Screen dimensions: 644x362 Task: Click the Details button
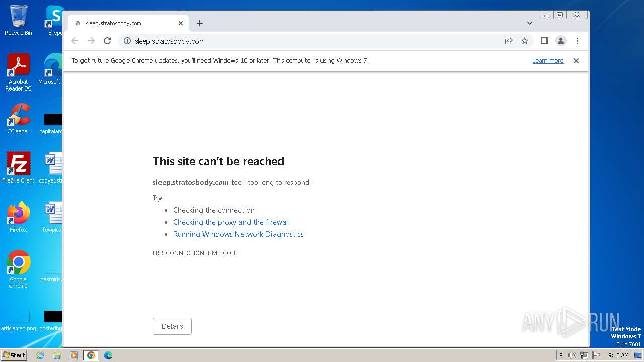pyautogui.click(x=172, y=326)
